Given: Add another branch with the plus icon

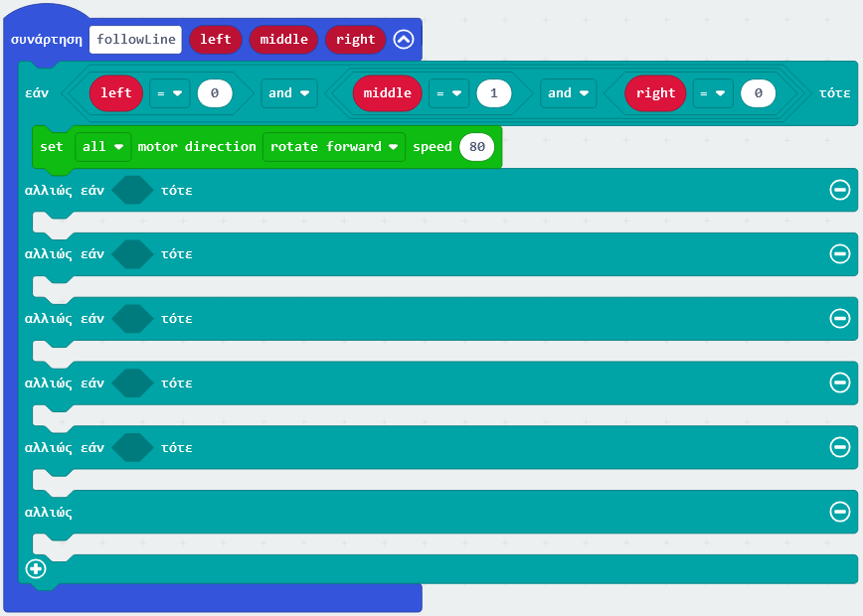Looking at the screenshot, I should coord(36,568).
